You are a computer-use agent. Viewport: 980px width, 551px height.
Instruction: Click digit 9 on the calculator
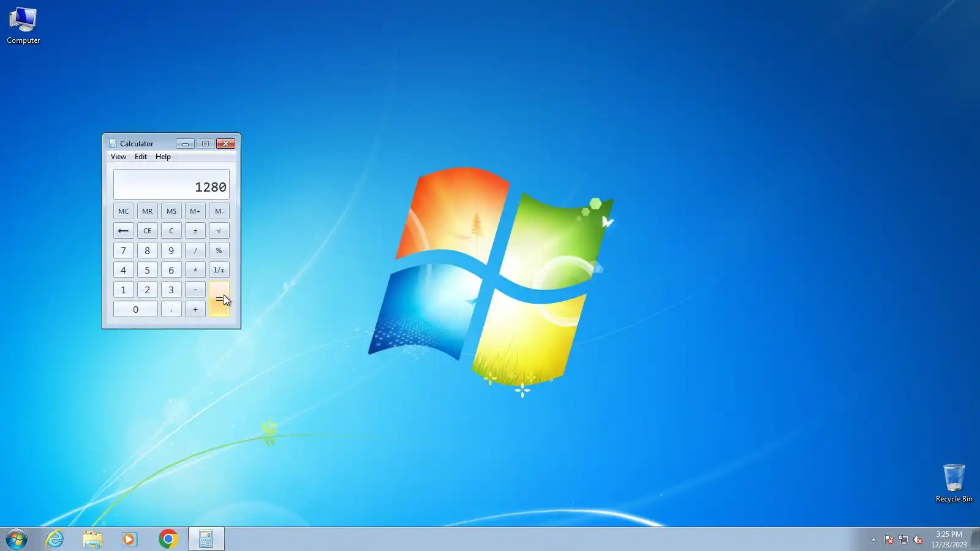pos(171,250)
